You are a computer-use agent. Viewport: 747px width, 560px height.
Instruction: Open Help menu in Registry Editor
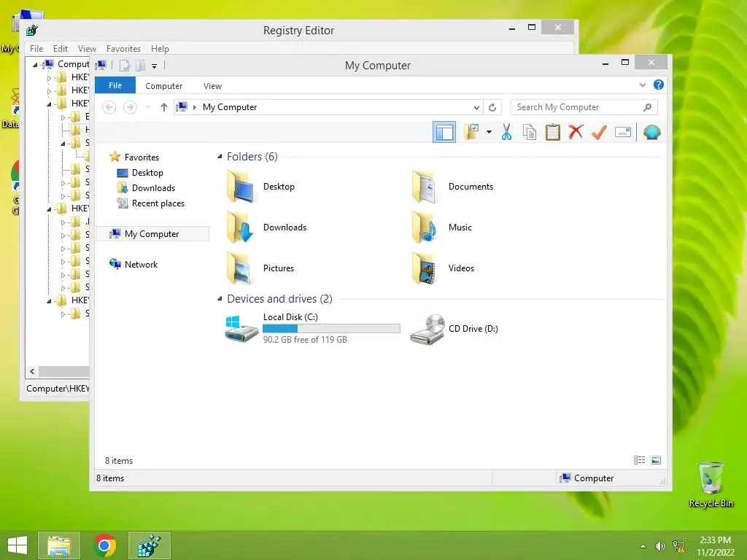tap(160, 49)
